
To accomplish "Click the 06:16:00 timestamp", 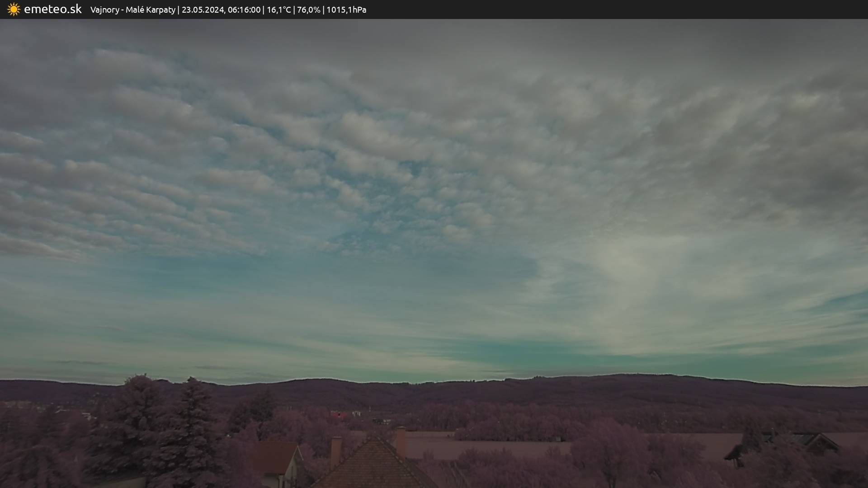I will [244, 10].
